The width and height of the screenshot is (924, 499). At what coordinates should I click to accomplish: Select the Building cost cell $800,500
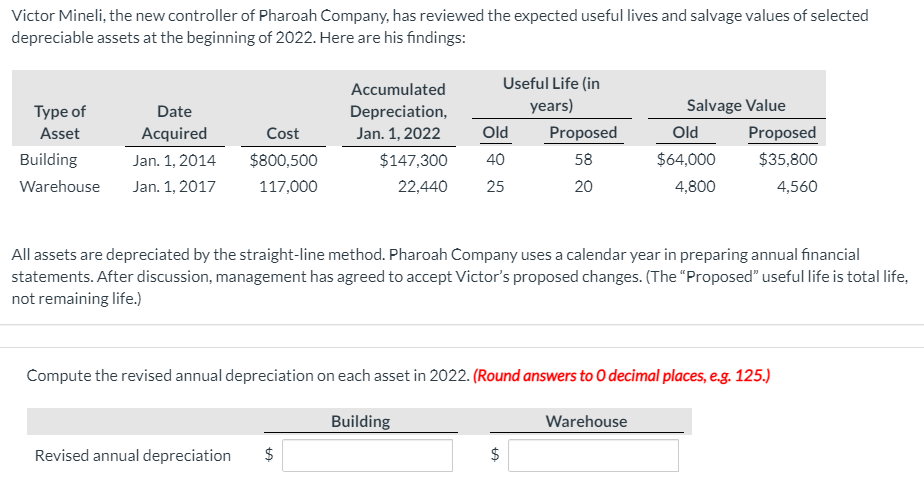point(283,159)
